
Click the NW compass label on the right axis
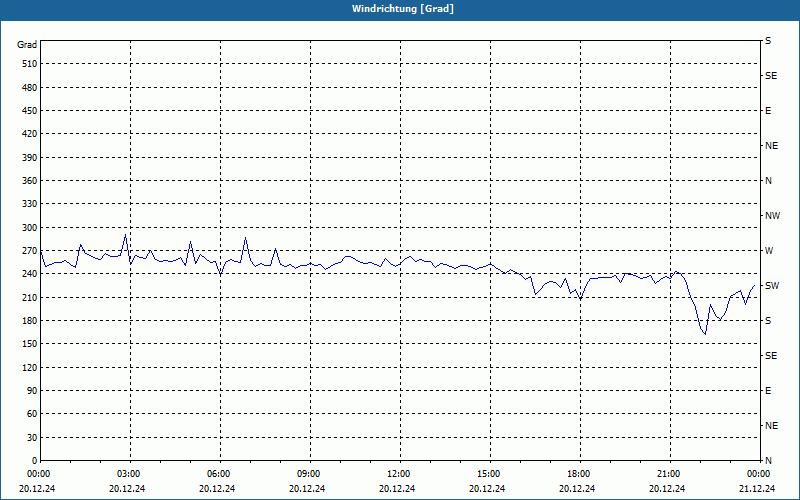[772, 216]
